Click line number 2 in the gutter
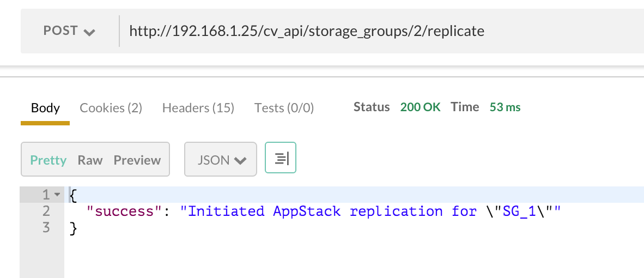The image size is (644, 278). [45, 211]
